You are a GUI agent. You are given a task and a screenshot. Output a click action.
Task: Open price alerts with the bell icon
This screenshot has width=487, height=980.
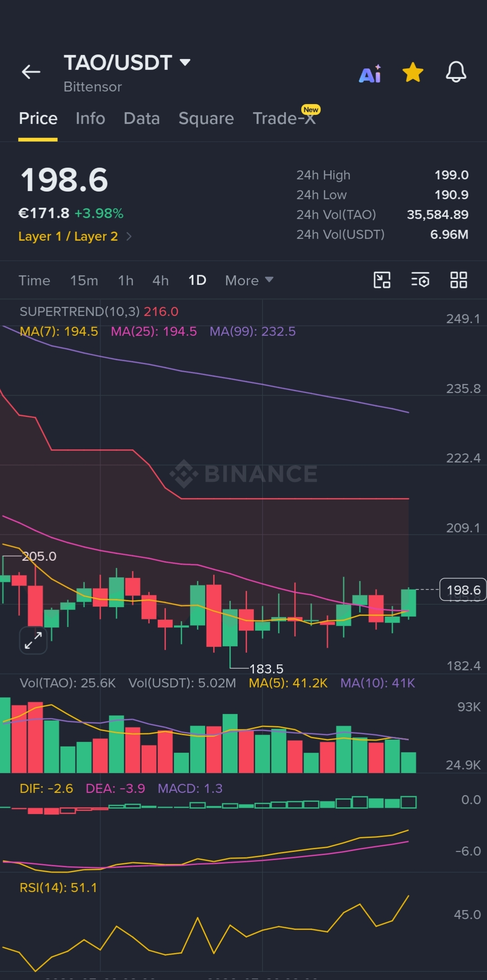point(456,72)
